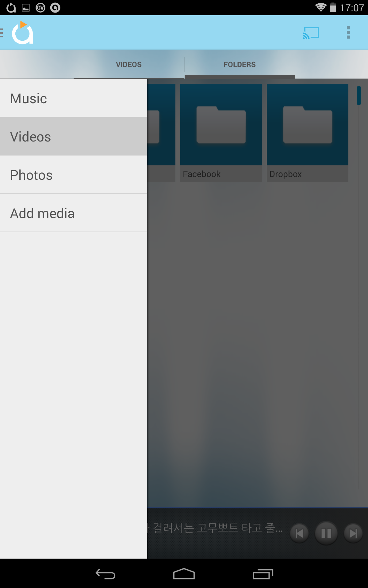Skip to the next track
Viewport: 368px width, 588px height.
tap(353, 533)
